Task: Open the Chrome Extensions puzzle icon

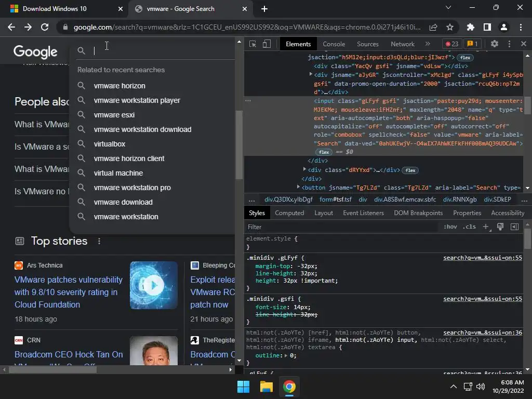Action: 471,27
